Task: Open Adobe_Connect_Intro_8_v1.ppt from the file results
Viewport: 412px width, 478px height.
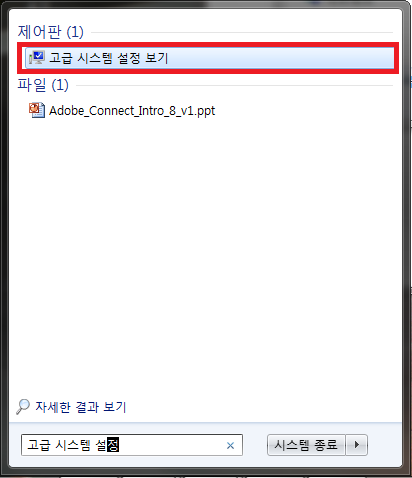Action: coord(132,111)
